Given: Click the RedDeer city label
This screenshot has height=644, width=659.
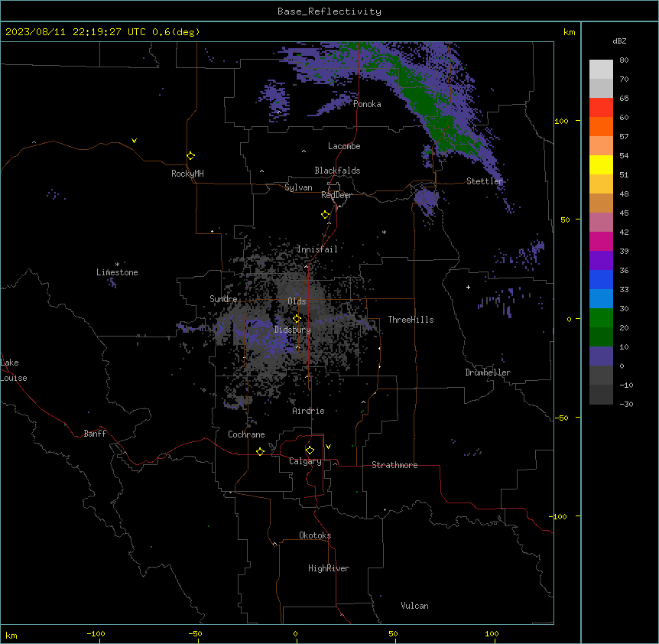Looking at the screenshot, I should (336, 195).
